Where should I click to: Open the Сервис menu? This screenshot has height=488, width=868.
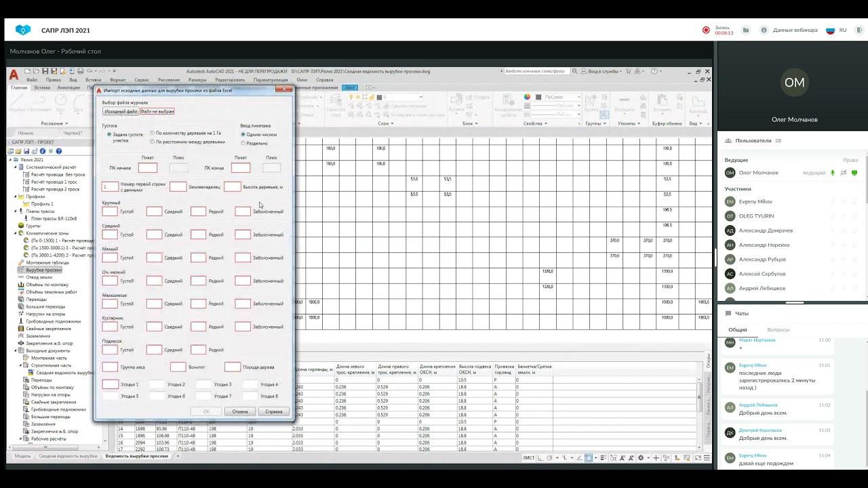coord(142,80)
